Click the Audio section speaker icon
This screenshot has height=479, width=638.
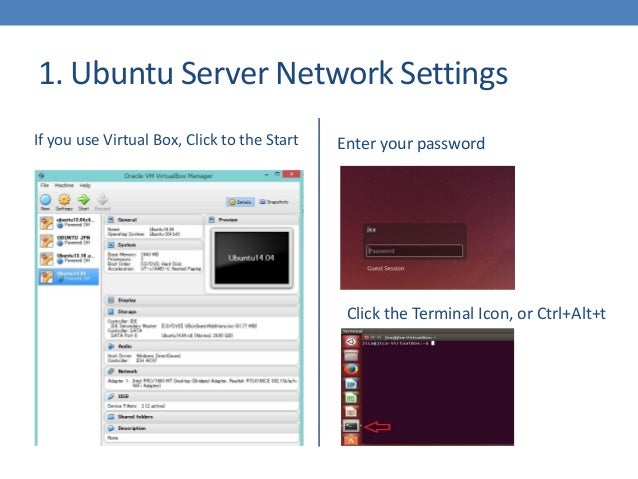[x=111, y=346]
